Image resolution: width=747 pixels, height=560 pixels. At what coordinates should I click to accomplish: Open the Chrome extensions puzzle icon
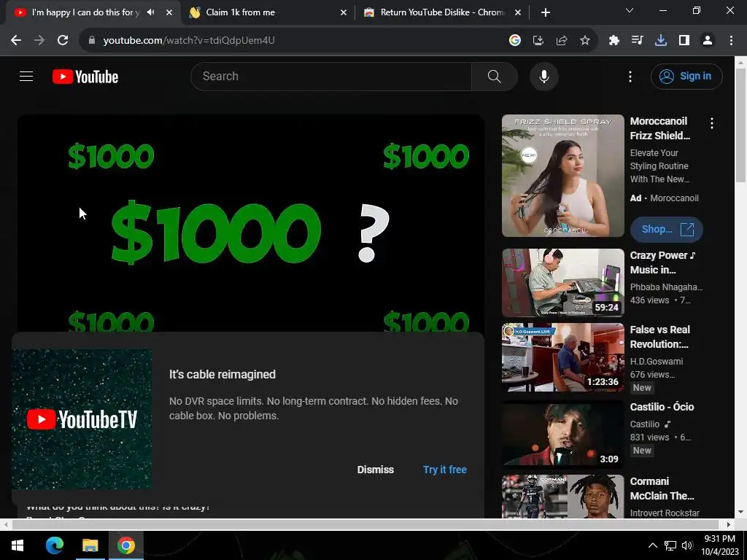[x=614, y=41]
